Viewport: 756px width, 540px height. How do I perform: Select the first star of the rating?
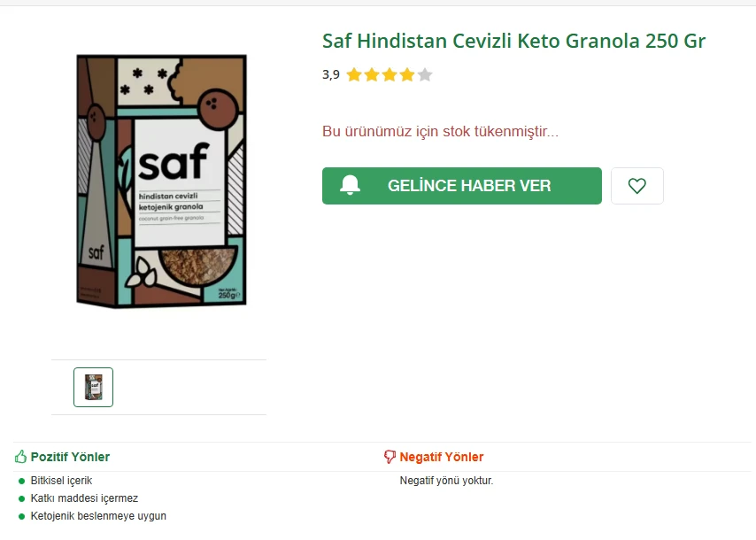click(355, 74)
